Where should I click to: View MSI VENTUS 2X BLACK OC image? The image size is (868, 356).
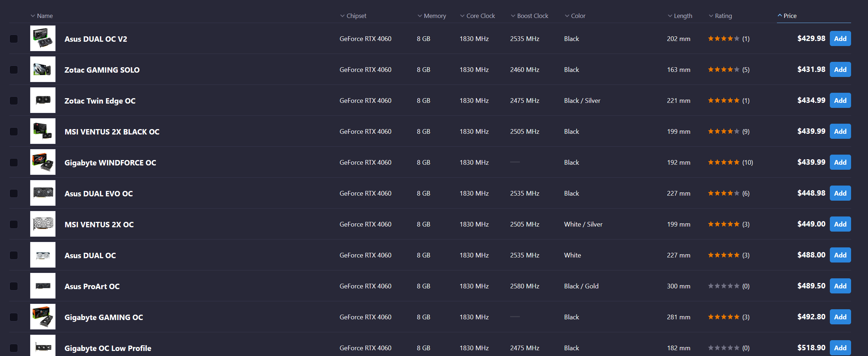tap(43, 131)
